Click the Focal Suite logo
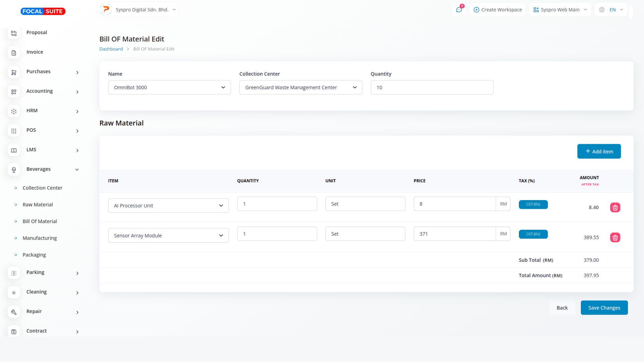 43,11
